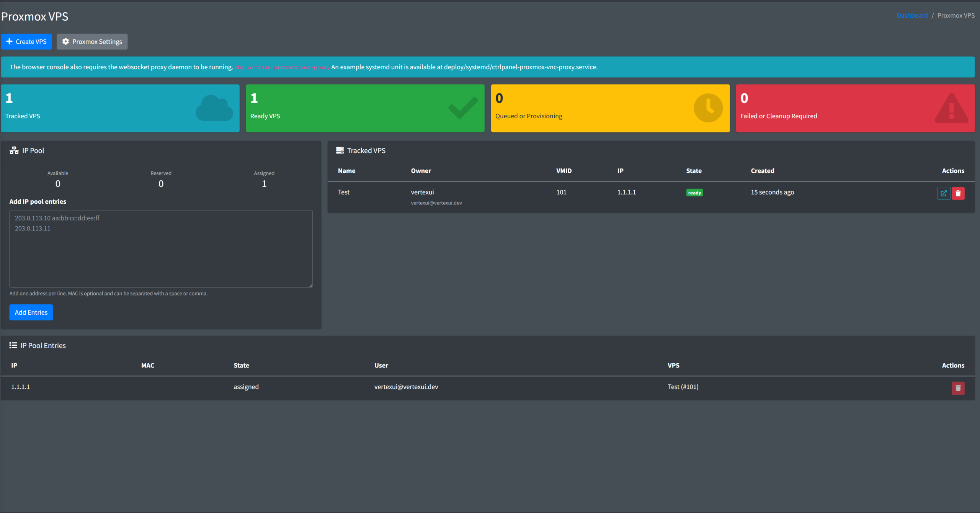
Task: Click the Add Entries button
Action: (31, 312)
